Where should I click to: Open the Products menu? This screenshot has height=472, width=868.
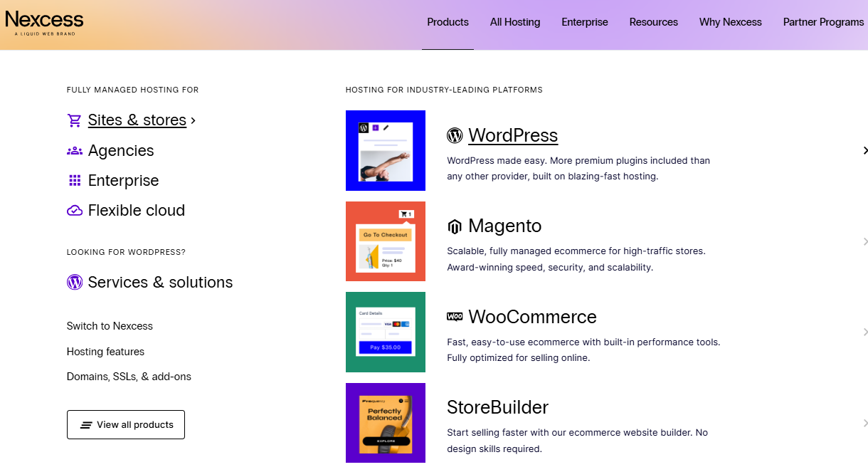pos(448,22)
